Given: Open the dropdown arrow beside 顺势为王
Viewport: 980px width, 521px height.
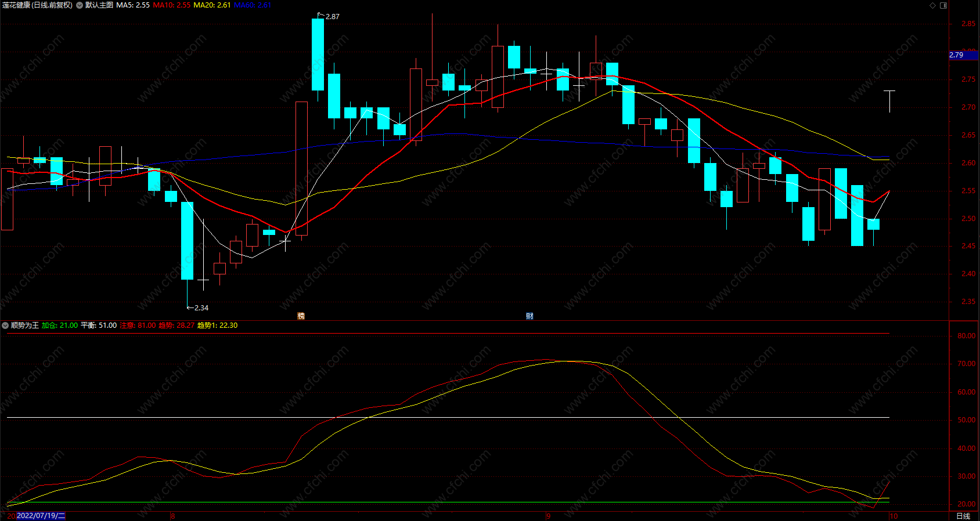Looking at the screenshot, I should coord(5,325).
